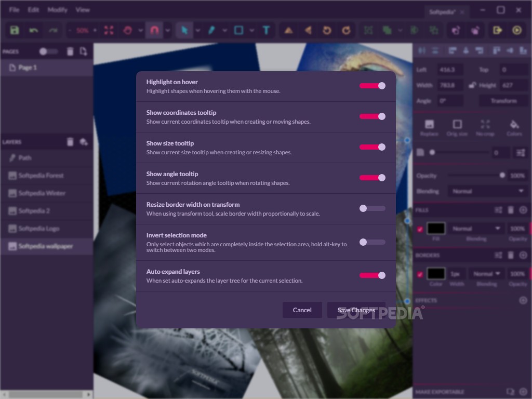
Task: Select the rectangle shape tool
Action: click(x=238, y=30)
